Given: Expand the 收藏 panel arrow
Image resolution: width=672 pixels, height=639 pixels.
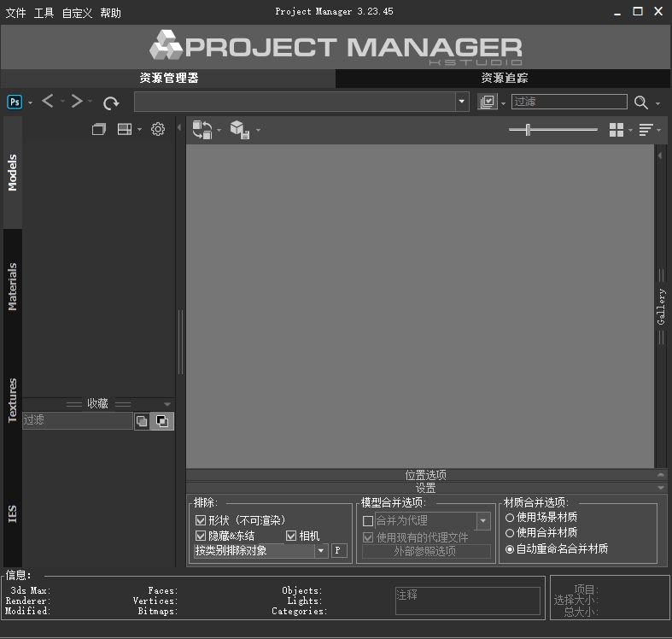Looking at the screenshot, I should tap(167, 404).
